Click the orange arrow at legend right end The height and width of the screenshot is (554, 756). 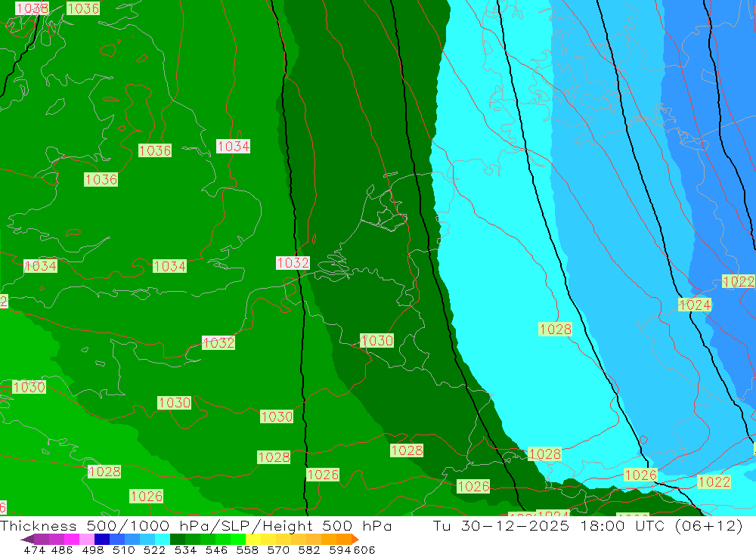[355, 539]
